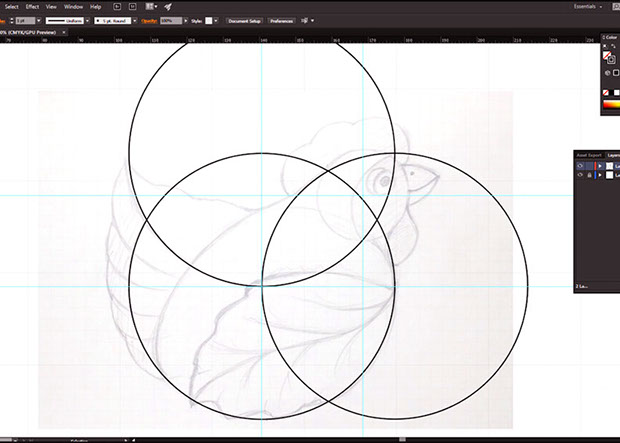Open the stroke weight dropdown
The image size is (620, 443).
tap(37, 20)
